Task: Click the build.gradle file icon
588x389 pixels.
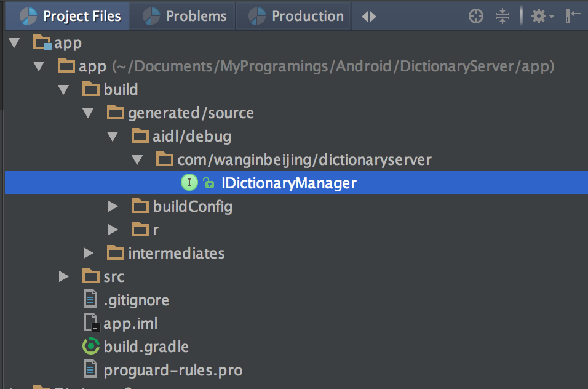Action: tap(91, 347)
